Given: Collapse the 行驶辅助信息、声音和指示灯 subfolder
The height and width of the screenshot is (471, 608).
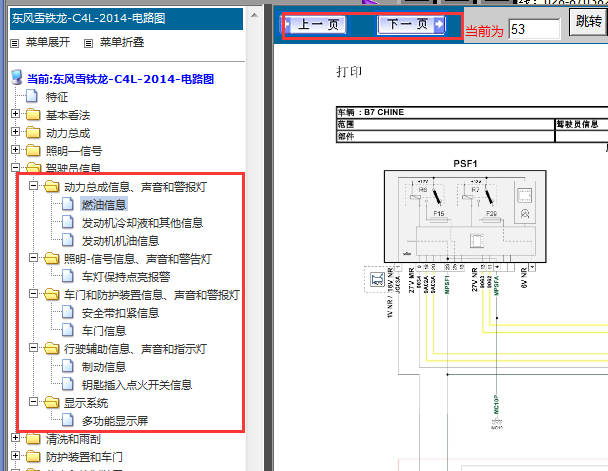Looking at the screenshot, I should coord(33,347).
